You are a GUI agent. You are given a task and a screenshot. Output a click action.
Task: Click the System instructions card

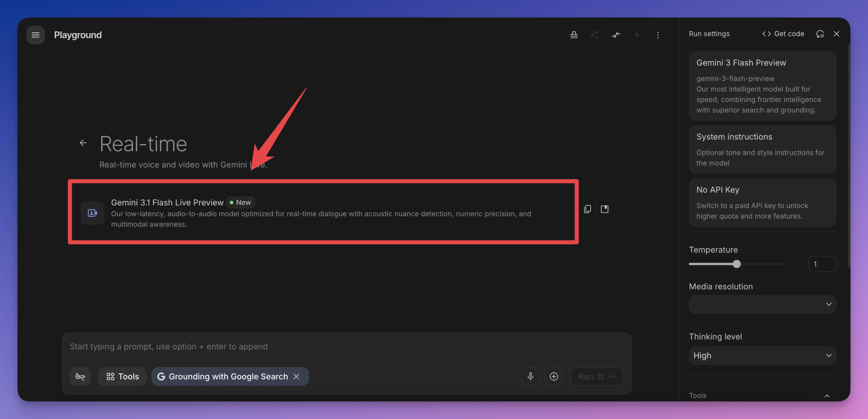[762, 149]
